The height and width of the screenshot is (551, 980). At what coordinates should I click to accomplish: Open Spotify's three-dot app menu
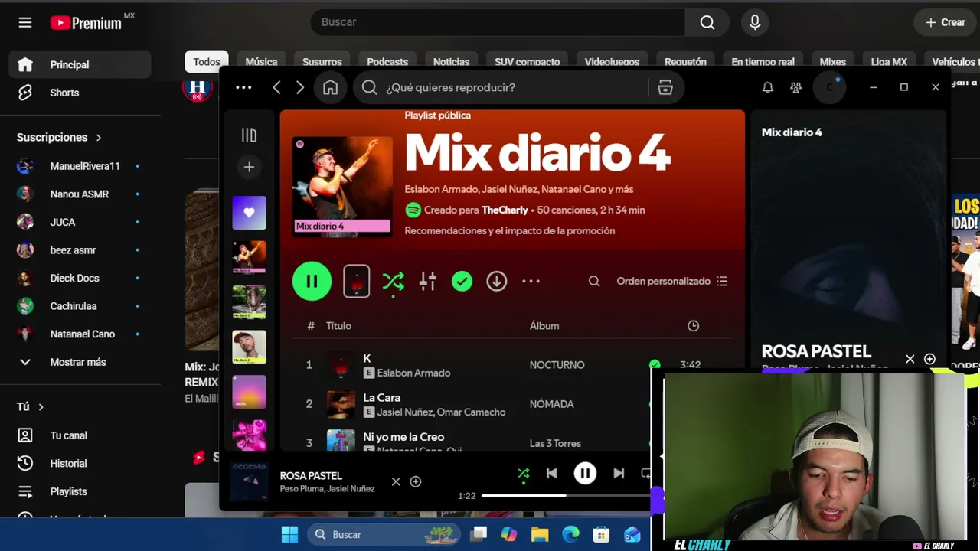[x=243, y=87]
